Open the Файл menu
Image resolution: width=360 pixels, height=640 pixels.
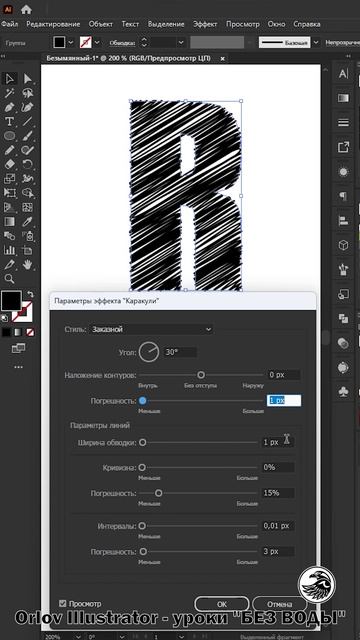click(x=9, y=24)
